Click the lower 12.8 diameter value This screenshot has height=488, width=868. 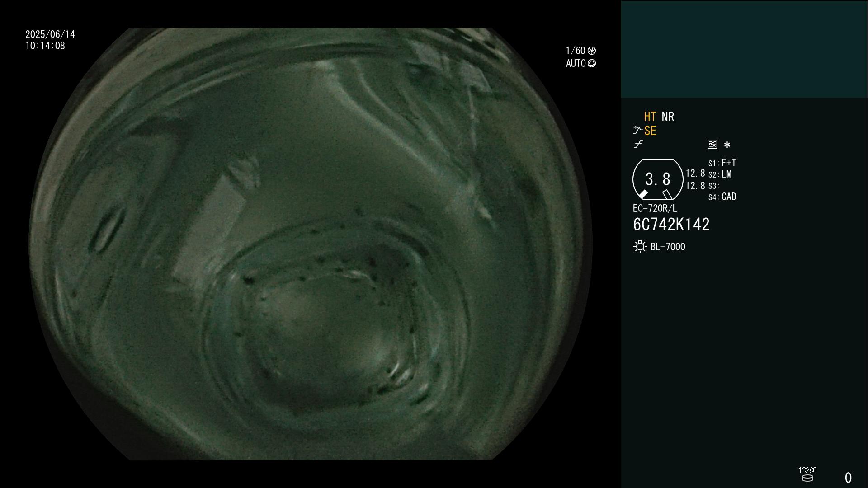[x=695, y=186]
